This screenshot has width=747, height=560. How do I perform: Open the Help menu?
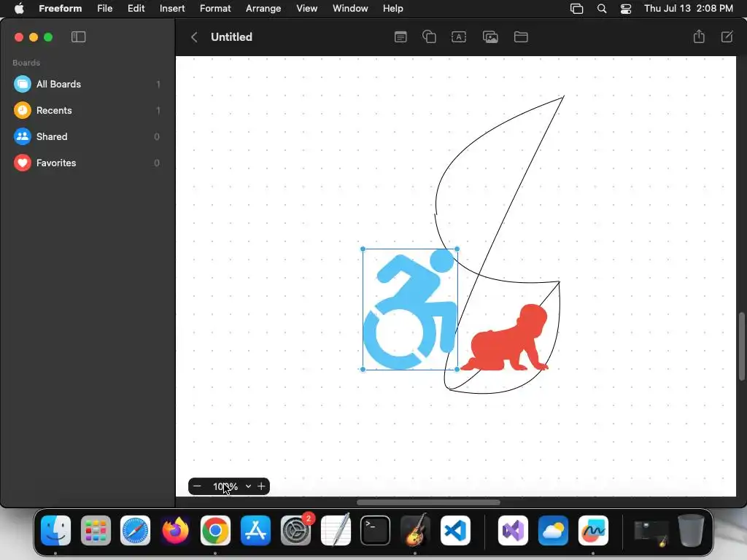click(x=393, y=9)
